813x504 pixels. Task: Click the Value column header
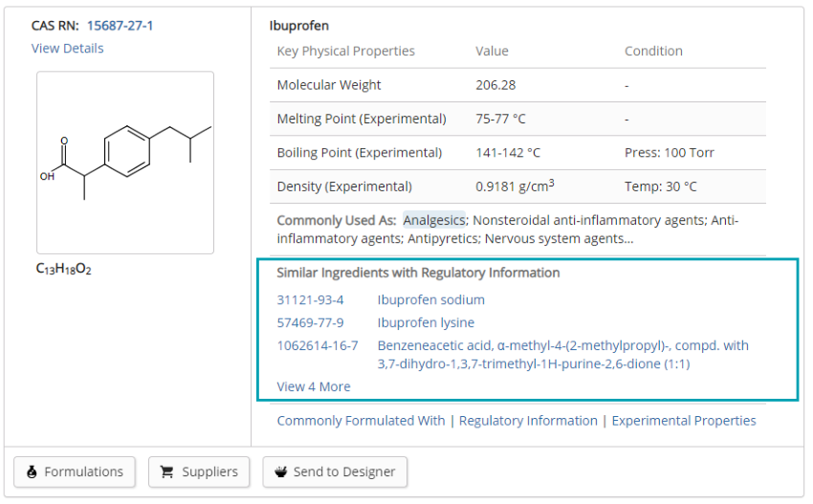tap(492, 51)
